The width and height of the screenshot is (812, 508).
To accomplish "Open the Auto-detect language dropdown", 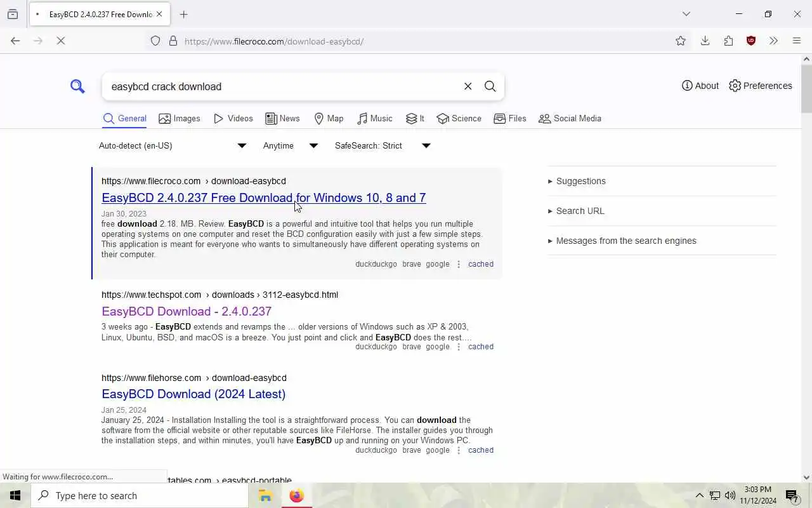I will 173,146.
